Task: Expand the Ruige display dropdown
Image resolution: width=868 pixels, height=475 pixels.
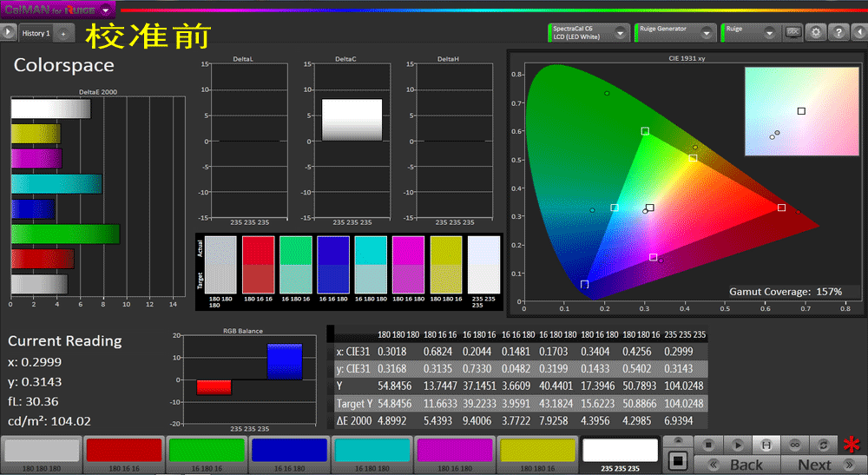Action: point(769,33)
